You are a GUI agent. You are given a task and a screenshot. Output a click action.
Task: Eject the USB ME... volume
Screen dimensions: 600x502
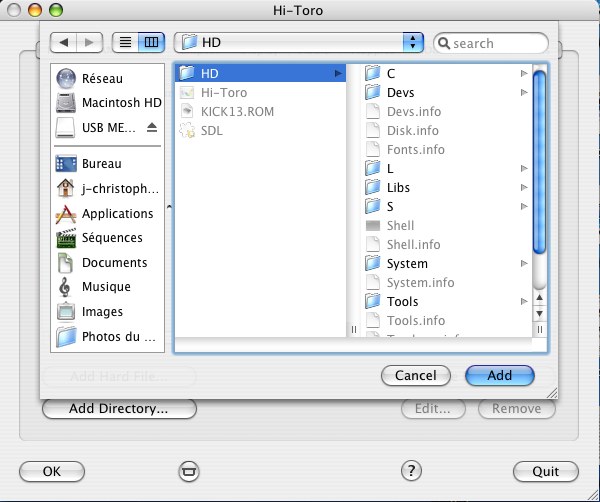152,127
